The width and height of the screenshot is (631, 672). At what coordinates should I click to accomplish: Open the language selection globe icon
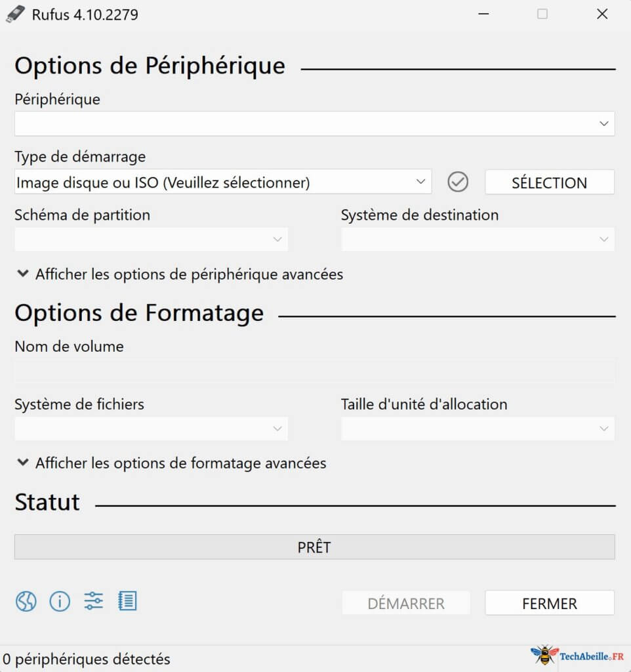coord(26,601)
